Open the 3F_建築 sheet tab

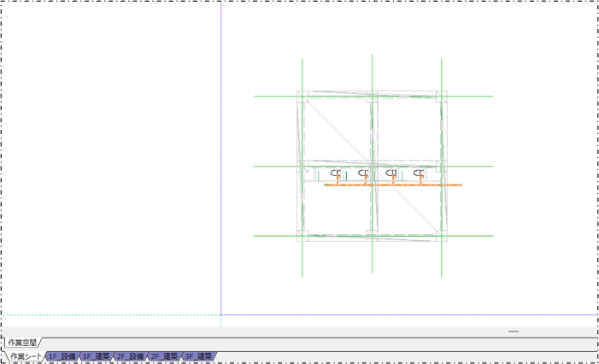pyautogui.click(x=199, y=356)
